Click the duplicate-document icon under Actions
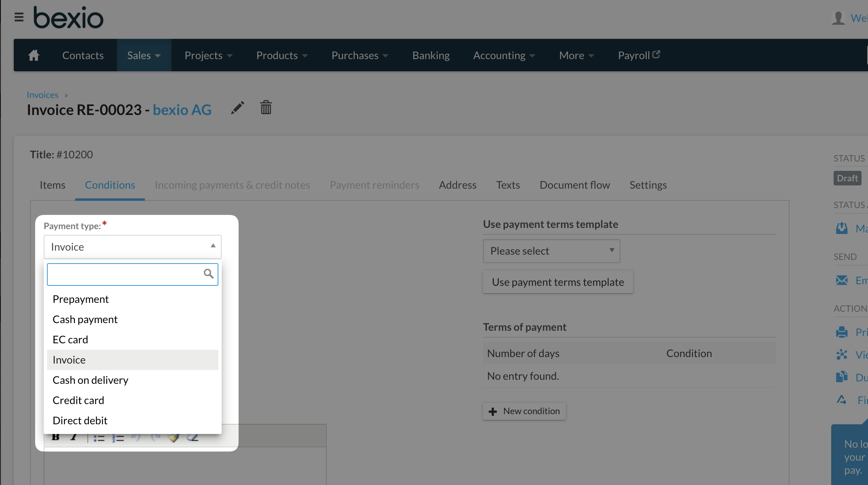 coord(842,377)
